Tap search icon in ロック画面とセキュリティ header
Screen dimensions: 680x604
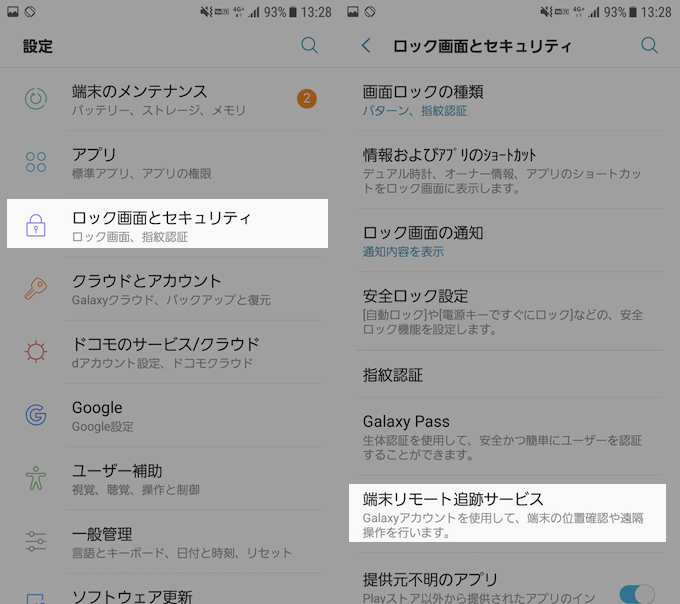click(649, 46)
